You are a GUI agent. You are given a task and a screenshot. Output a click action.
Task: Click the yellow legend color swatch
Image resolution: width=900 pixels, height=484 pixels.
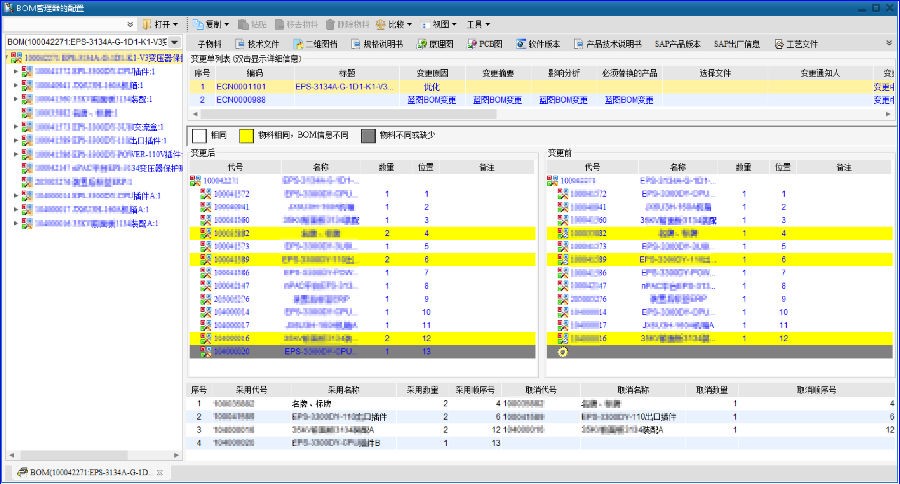tap(255, 135)
